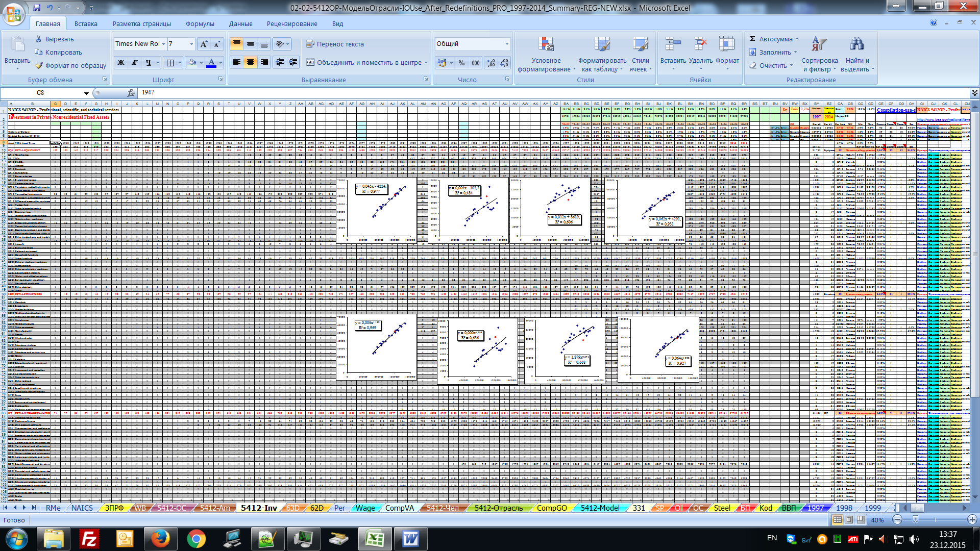Click the increase font size icon

(204, 44)
